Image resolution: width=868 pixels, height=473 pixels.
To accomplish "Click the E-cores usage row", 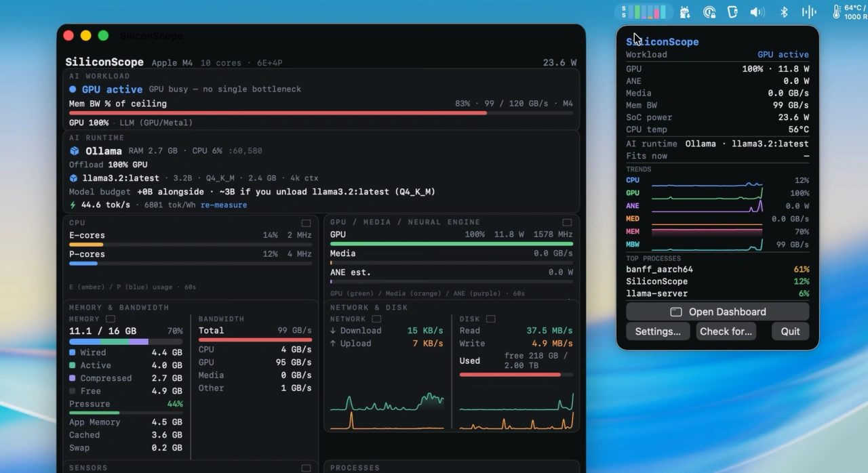I will (x=191, y=238).
